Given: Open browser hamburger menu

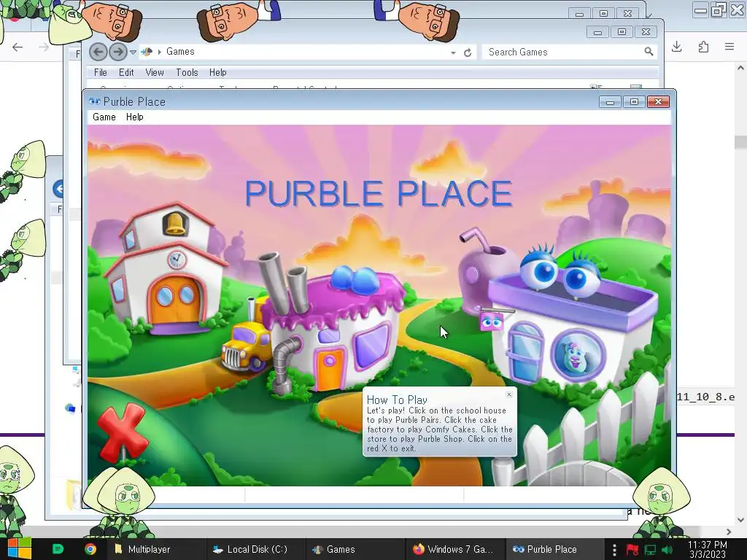Looking at the screenshot, I should [x=729, y=47].
